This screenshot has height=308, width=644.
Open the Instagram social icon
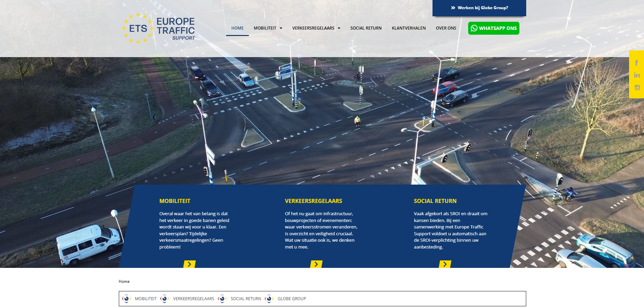[637, 88]
